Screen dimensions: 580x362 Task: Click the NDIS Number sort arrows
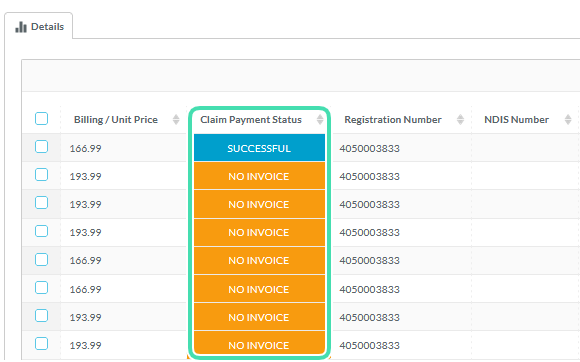[568, 119]
